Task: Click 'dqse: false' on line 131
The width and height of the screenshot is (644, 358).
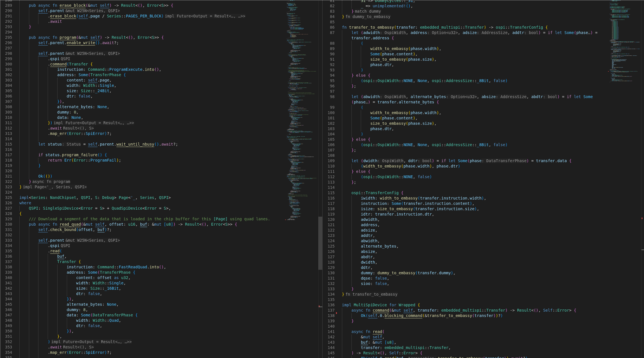Action: (x=374, y=278)
